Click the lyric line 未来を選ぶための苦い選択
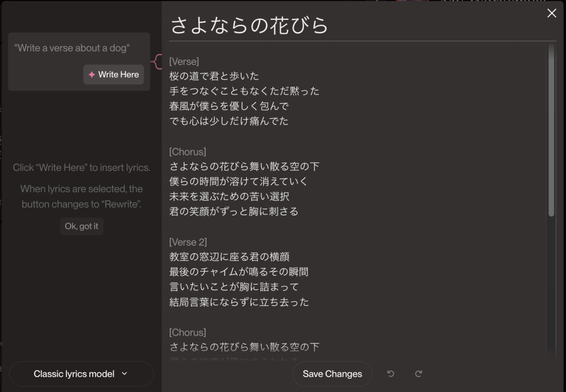Image resolution: width=566 pixels, height=392 pixels. [229, 196]
